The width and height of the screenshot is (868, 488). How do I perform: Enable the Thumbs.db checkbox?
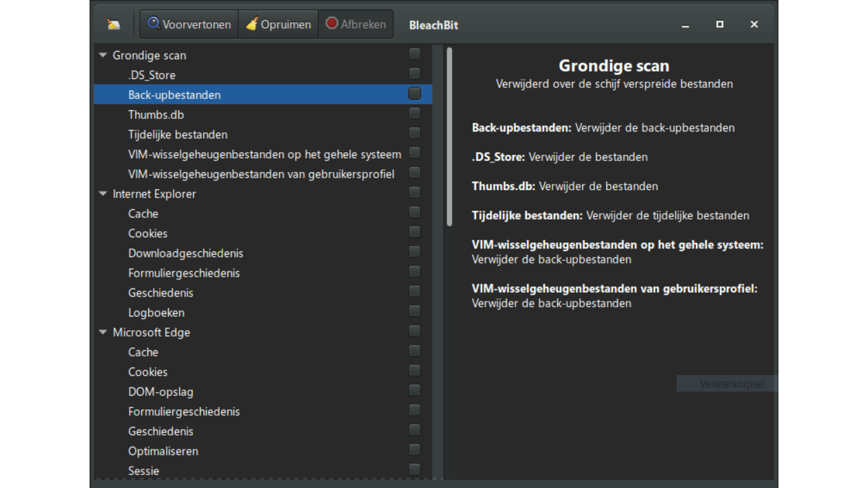(x=414, y=113)
